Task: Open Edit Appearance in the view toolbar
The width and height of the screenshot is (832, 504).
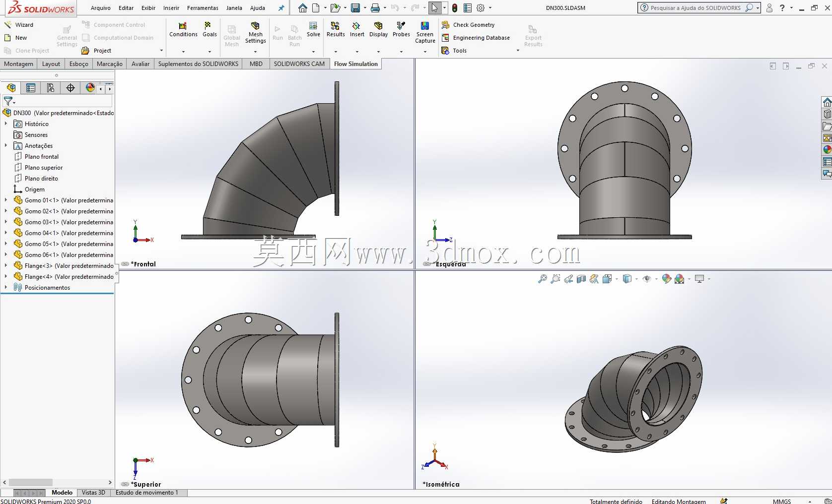Action: 667,279
